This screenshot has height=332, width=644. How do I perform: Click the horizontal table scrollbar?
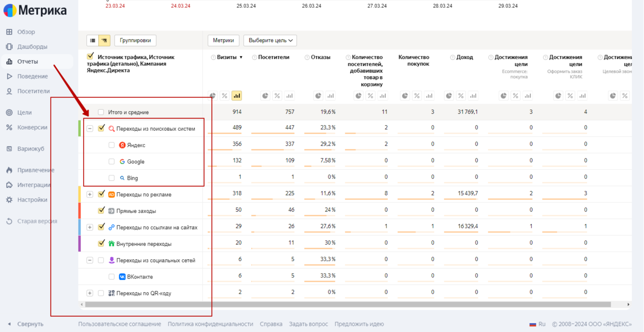point(348,304)
